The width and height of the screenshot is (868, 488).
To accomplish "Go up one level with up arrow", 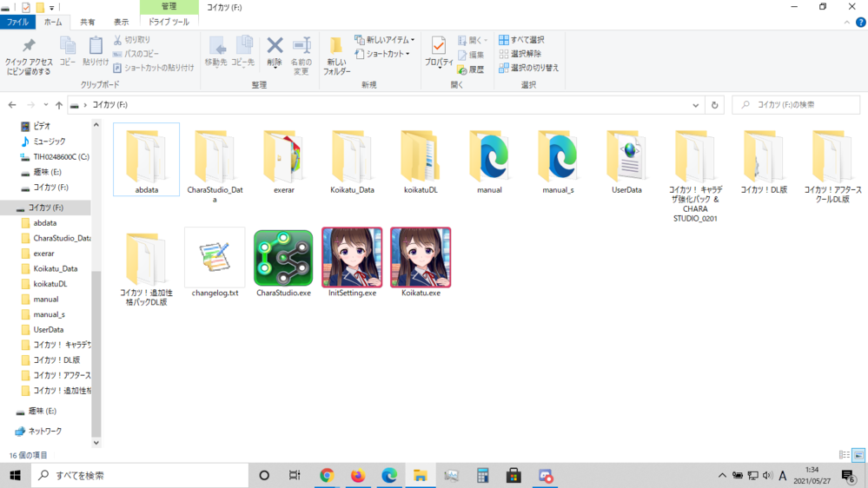I will click(x=59, y=104).
